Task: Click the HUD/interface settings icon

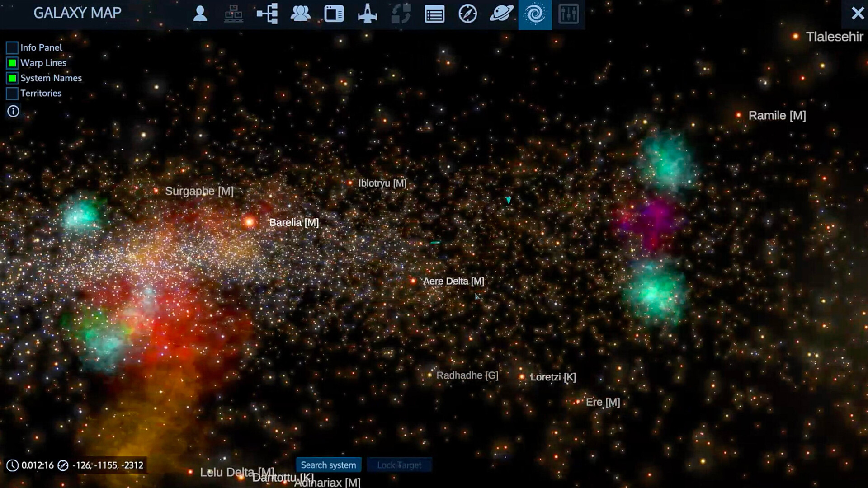Action: (567, 13)
